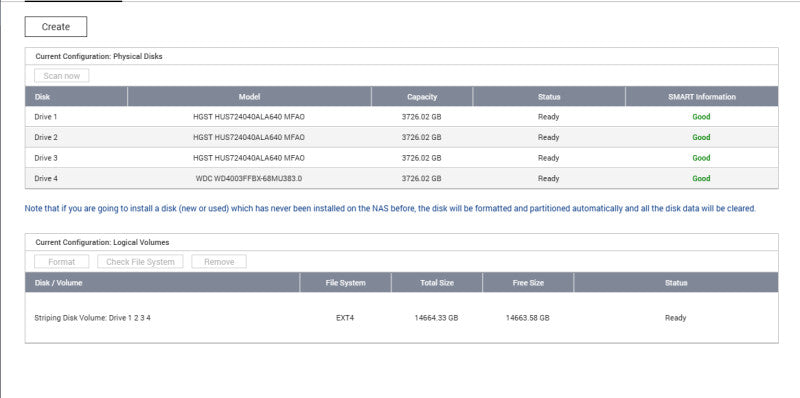Select the Drive 1 row label
Image resolution: width=800 pixels, height=398 pixels.
[46, 117]
